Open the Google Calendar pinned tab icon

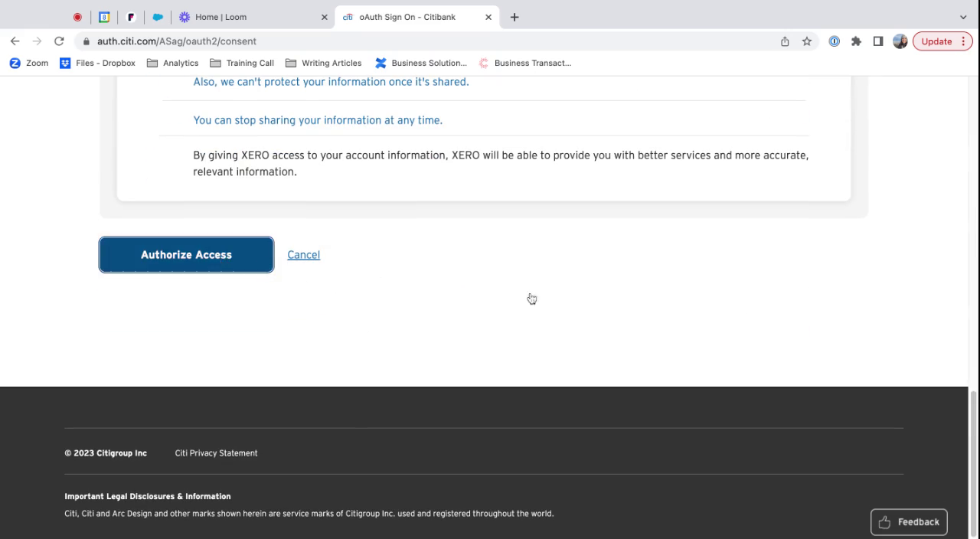pyautogui.click(x=104, y=16)
